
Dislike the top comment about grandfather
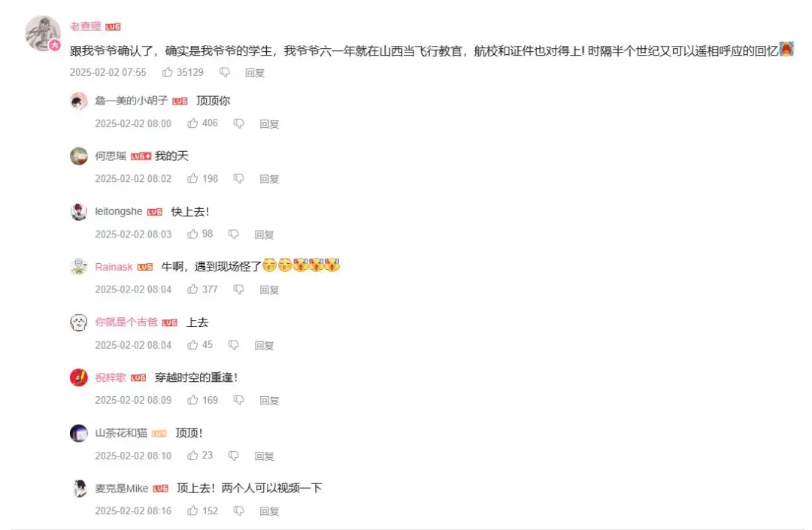tap(224, 72)
